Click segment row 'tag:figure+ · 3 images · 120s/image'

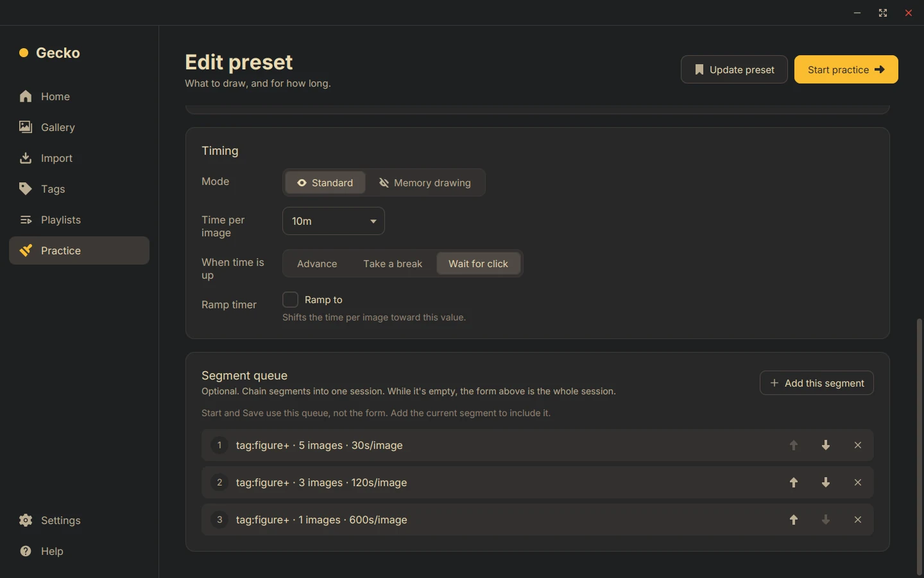pyautogui.click(x=538, y=482)
